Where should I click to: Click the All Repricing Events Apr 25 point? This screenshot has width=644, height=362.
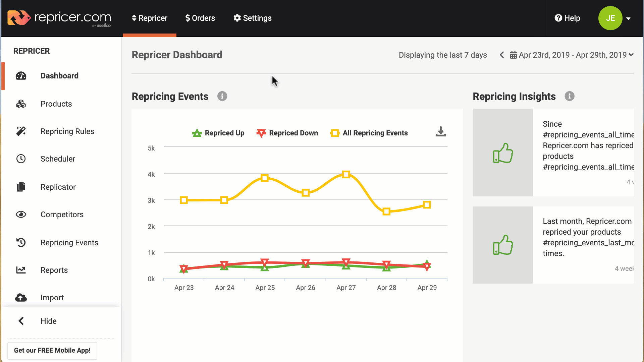(265, 178)
